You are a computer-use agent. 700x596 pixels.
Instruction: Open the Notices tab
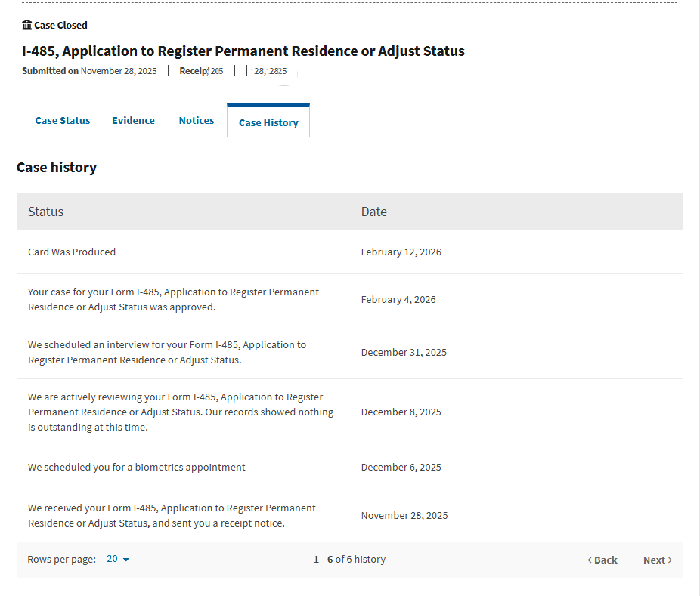[x=197, y=120]
